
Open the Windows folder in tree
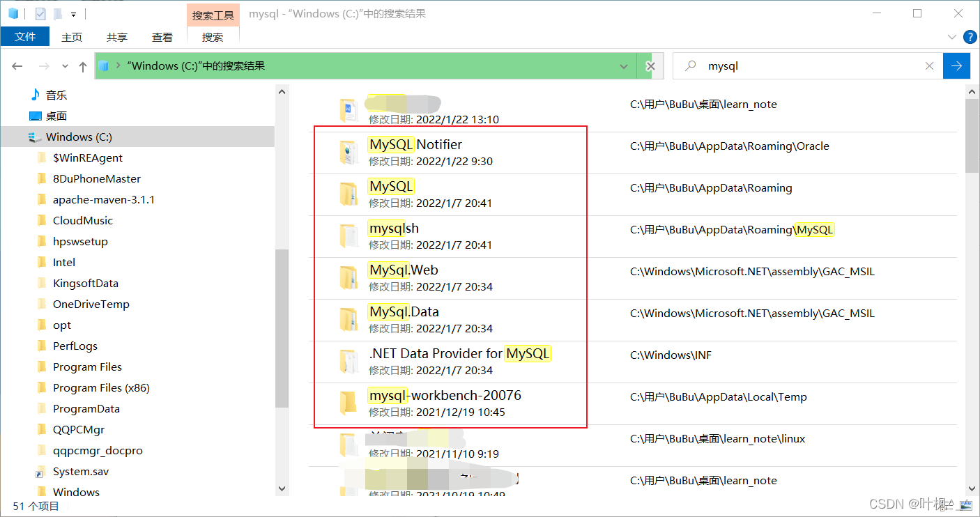point(76,492)
